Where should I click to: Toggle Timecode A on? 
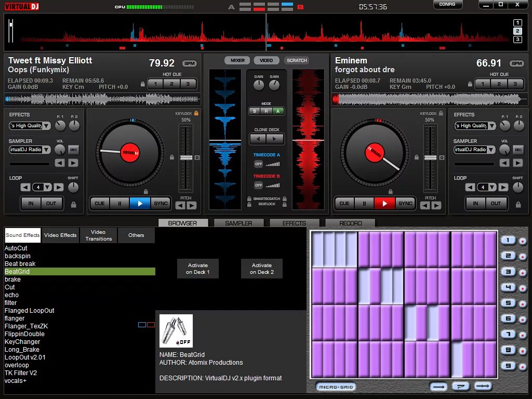coord(258,164)
